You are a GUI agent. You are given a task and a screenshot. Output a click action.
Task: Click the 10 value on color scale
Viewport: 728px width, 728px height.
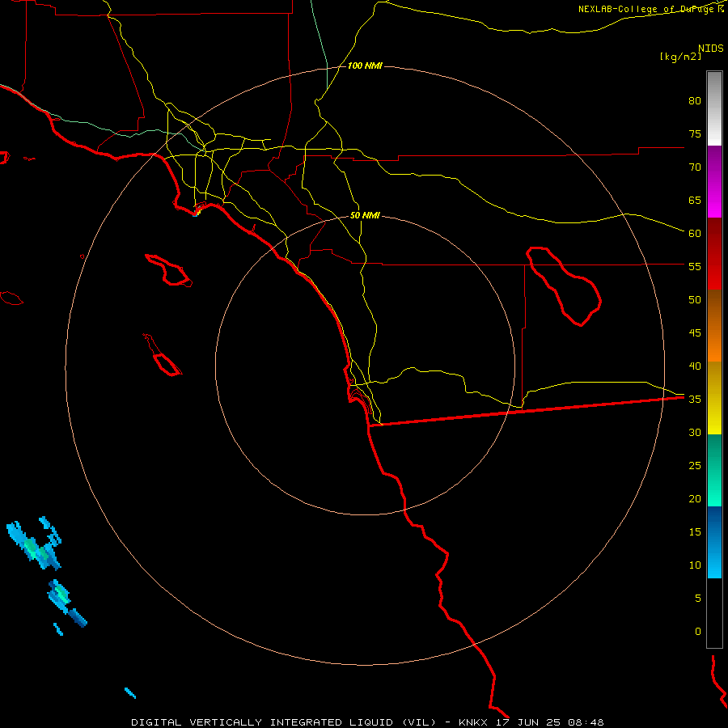pos(695,565)
